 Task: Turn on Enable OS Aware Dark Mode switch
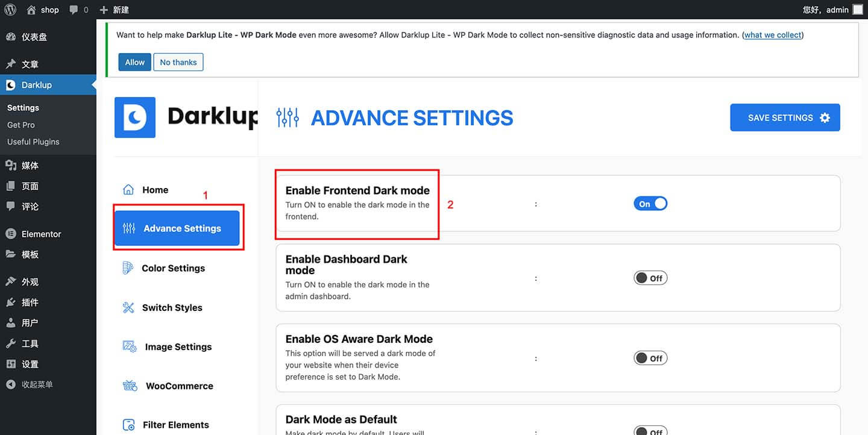(x=650, y=358)
